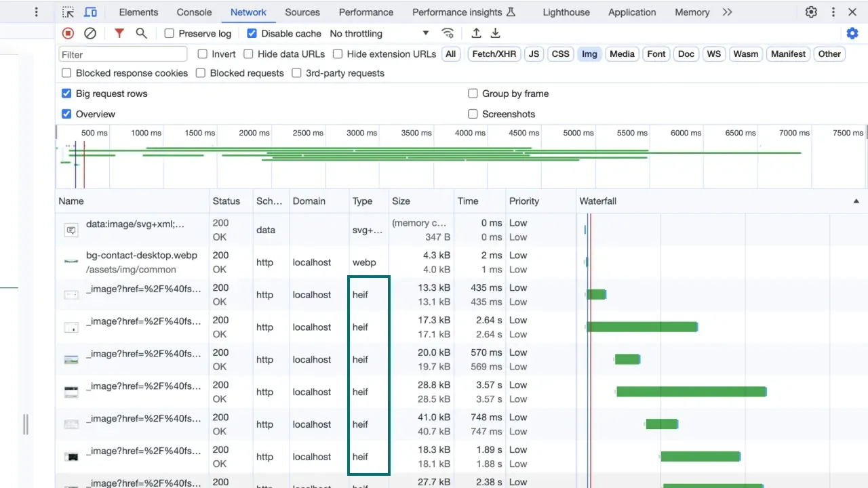Uncheck the Disable cache checkbox
The width and height of the screenshot is (868, 488).
252,33
